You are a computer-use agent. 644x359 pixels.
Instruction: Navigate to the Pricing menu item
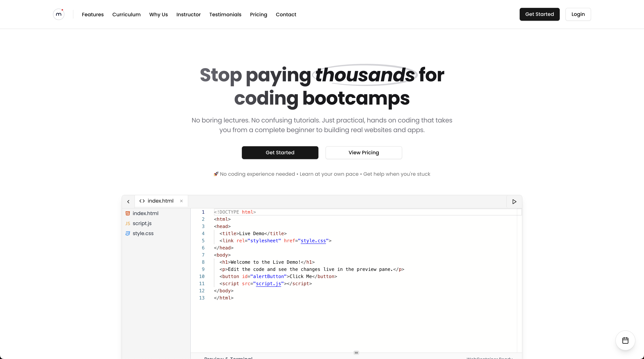pyautogui.click(x=258, y=14)
